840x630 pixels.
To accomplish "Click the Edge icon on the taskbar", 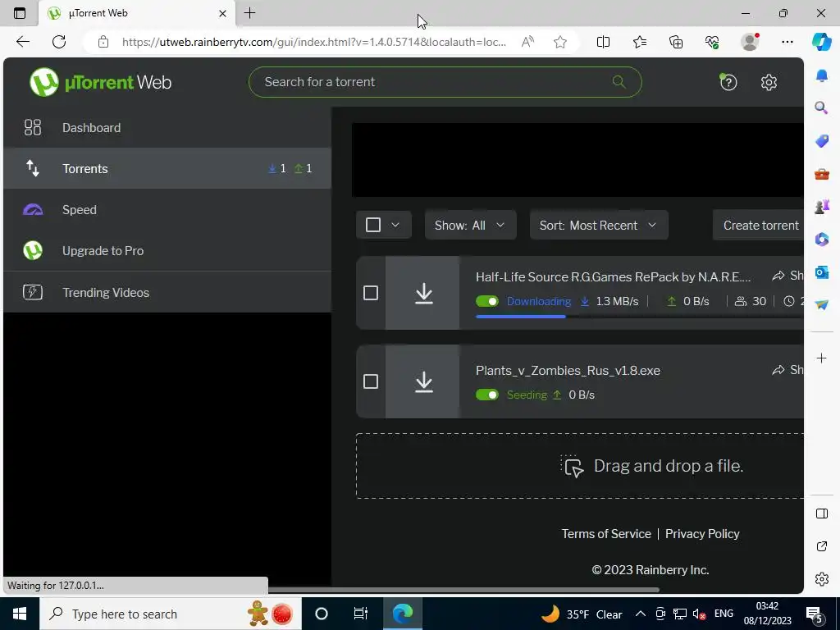I will 402,614.
